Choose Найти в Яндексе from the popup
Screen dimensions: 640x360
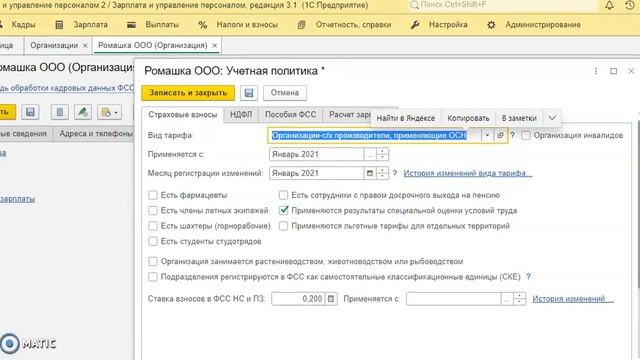[405, 118]
